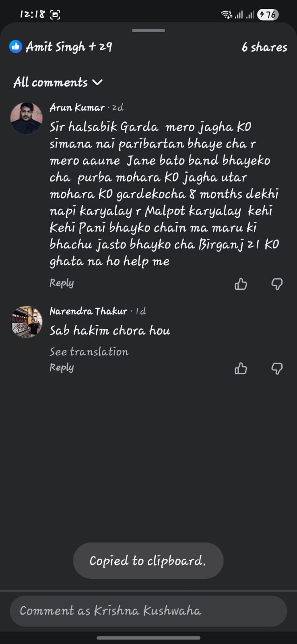297x644 pixels.
Task: Dislike Narendra Thakur's comment
Action: point(277,368)
